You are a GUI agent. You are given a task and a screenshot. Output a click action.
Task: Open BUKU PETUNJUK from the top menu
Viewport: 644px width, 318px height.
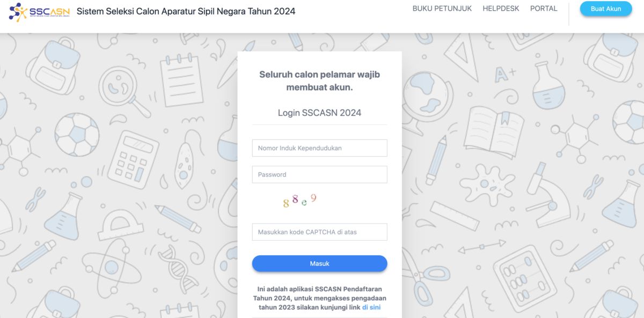click(x=442, y=8)
